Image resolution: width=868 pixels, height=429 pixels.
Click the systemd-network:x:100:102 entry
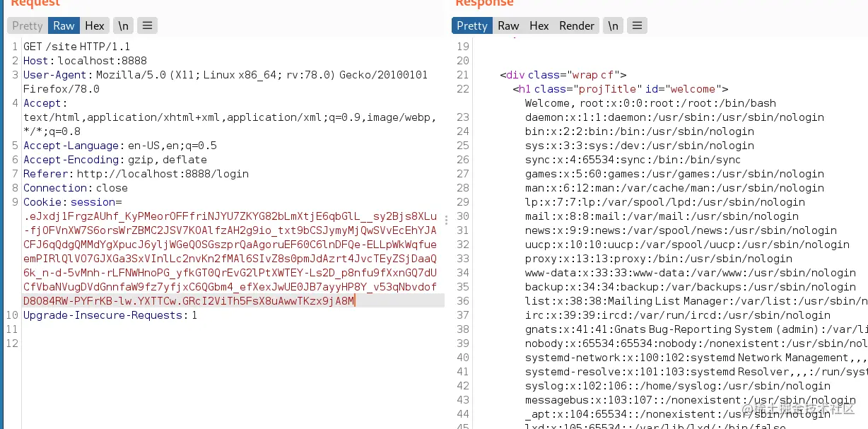(x=696, y=358)
